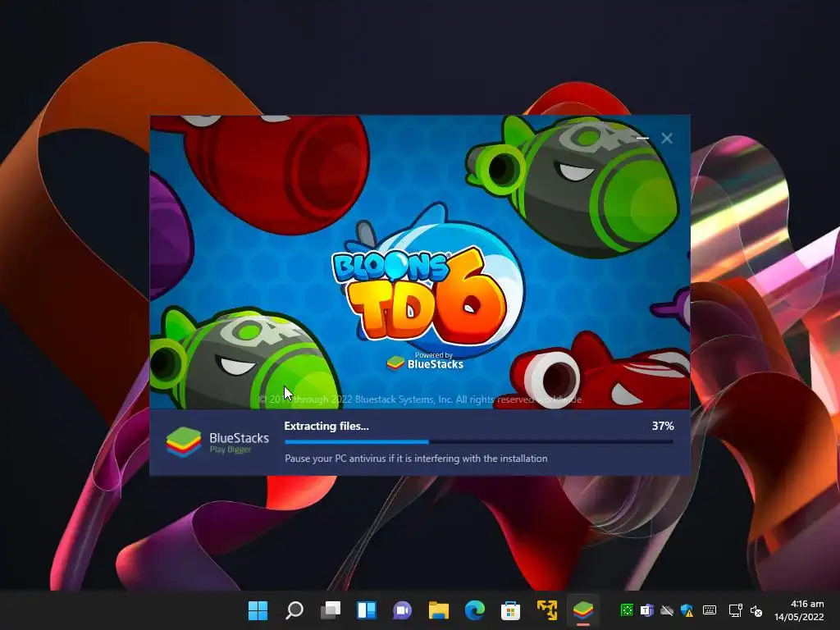The height and width of the screenshot is (630, 840).
Task: Click the installation progress bar
Action: click(x=479, y=442)
